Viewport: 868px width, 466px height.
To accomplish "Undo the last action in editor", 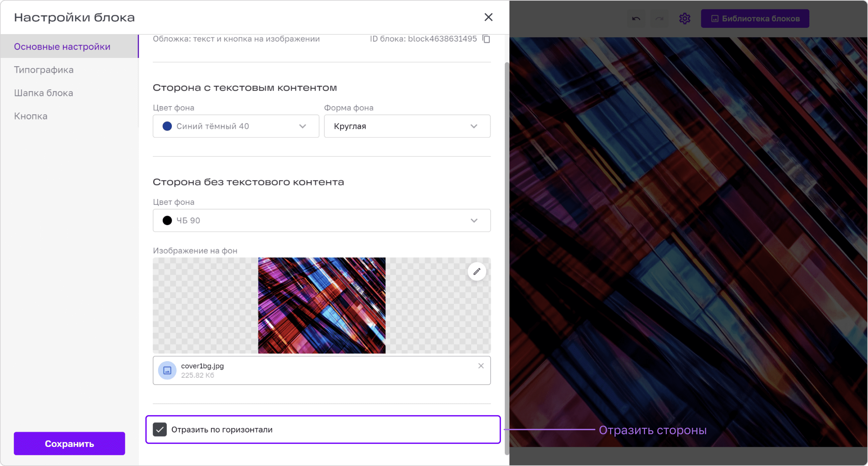I will [x=636, y=18].
